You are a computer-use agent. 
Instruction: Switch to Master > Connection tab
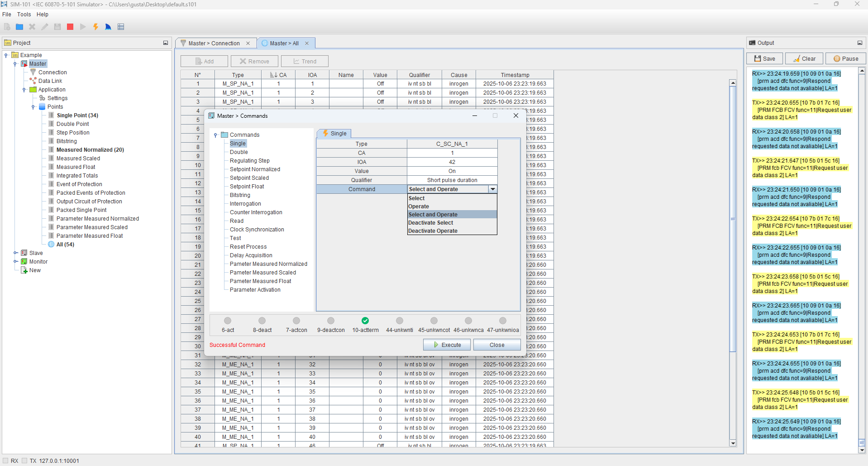click(x=214, y=43)
